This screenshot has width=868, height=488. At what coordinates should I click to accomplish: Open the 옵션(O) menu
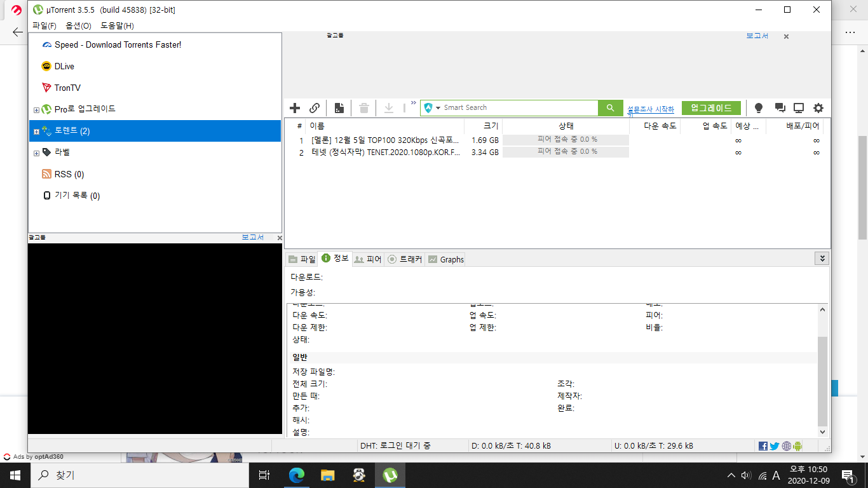point(79,25)
